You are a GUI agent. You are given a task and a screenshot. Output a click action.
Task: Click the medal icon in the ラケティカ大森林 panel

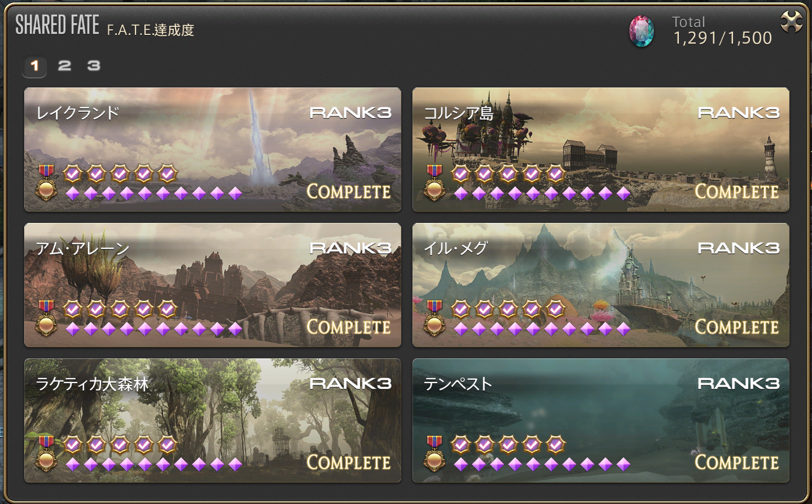[x=46, y=453]
